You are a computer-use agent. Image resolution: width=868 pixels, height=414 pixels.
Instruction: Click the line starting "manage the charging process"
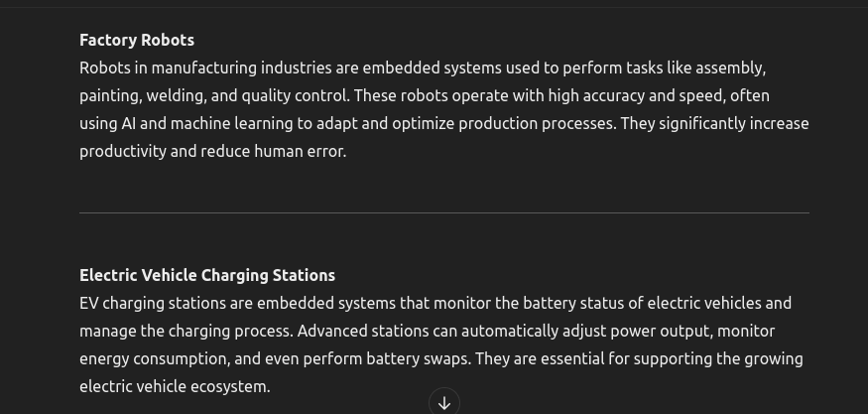(x=427, y=332)
